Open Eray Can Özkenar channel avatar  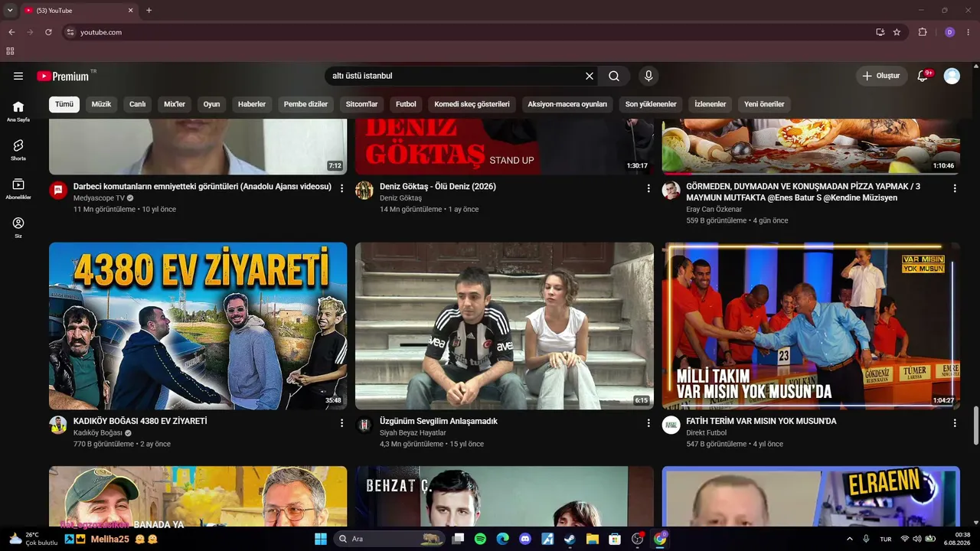pos(671,191)
